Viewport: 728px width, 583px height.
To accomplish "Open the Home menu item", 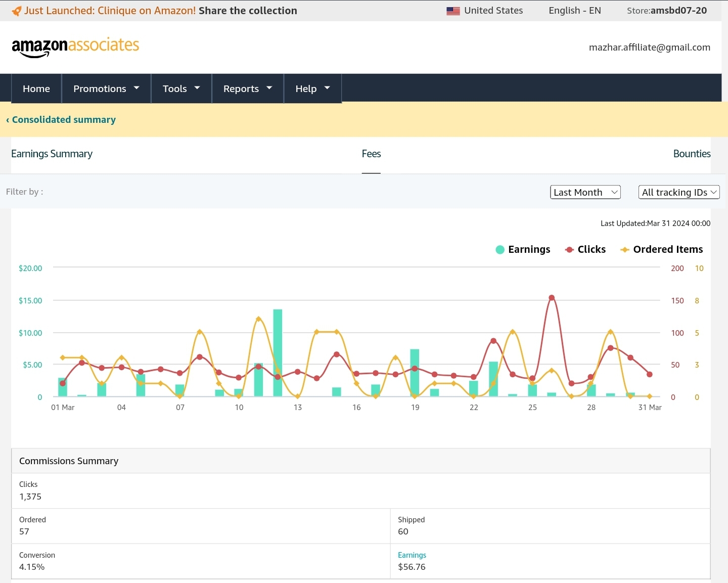I will [x=36, y=88].
